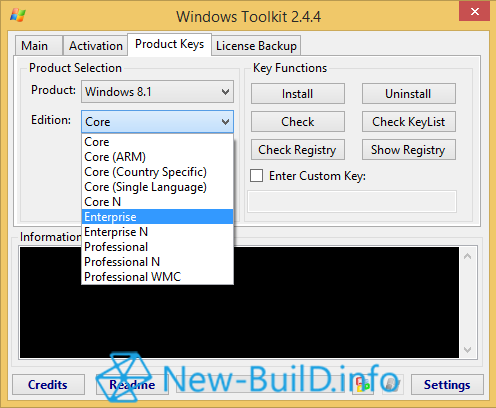Click the Install key button
This screenshot has height=408, width=496.
(298, 94)
